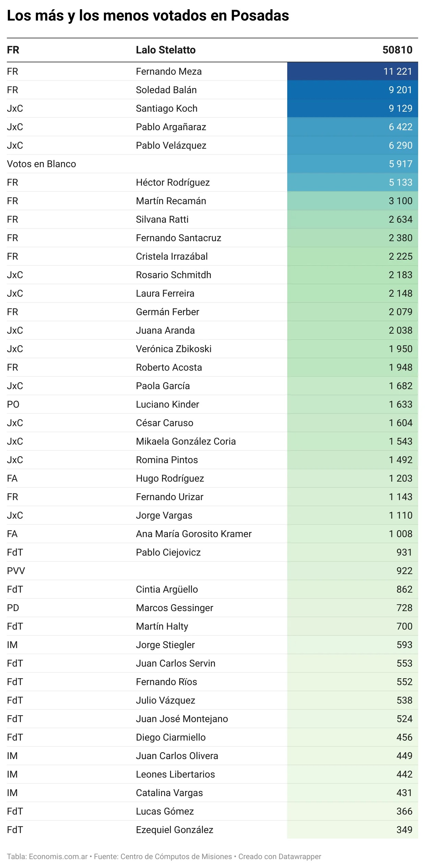Viewport: 425px width, 868px height.
Task: Select the dark blue 11 221 vote cell
Action: click(x=352, y=71)
